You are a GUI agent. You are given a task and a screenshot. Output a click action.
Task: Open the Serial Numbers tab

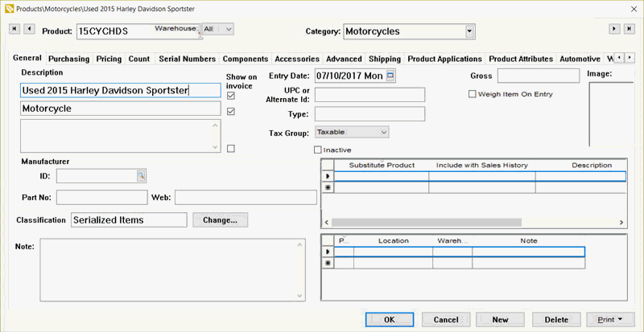[x=188, y=59]
